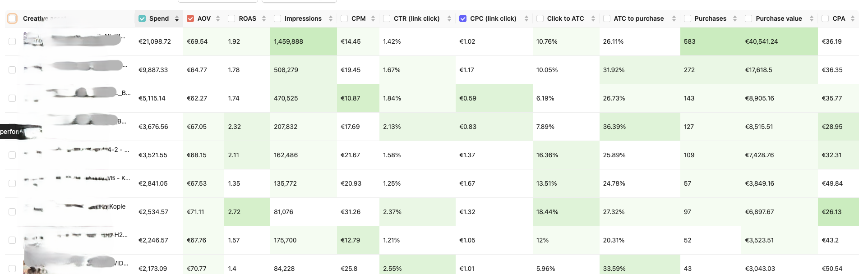
Task: Sort by ATC to purchase arrows
Action: coord(674,18)
